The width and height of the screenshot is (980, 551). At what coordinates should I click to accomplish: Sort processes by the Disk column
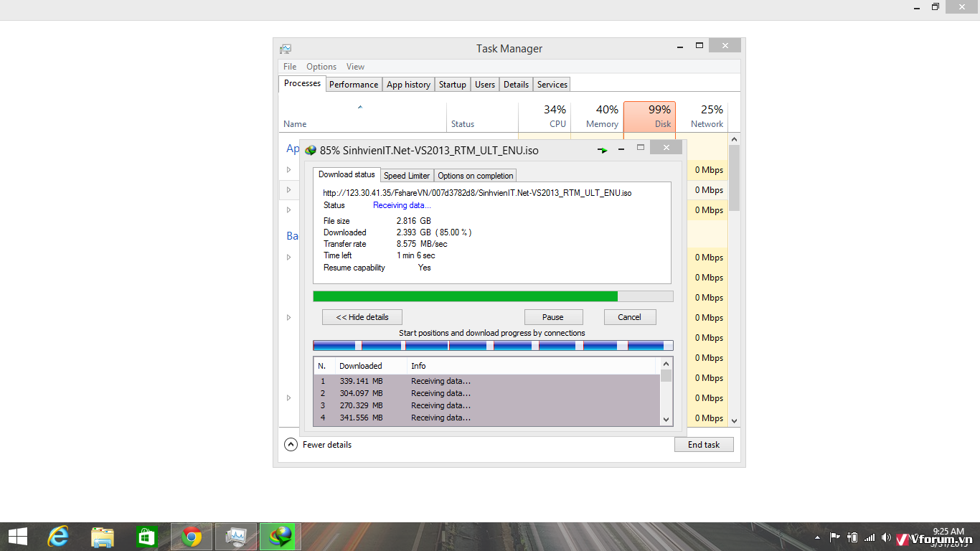(649, 116)
